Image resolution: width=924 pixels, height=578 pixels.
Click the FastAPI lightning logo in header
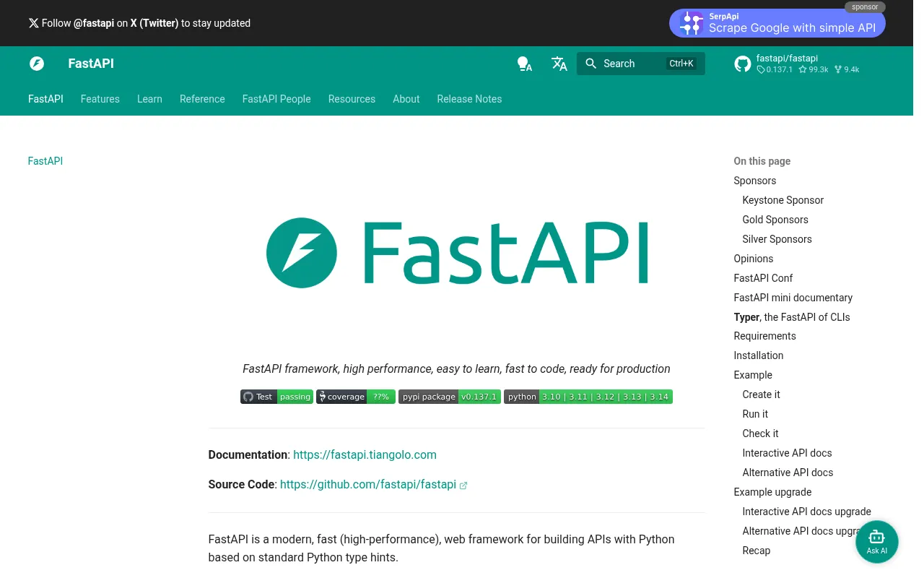[x=37, y=64]
